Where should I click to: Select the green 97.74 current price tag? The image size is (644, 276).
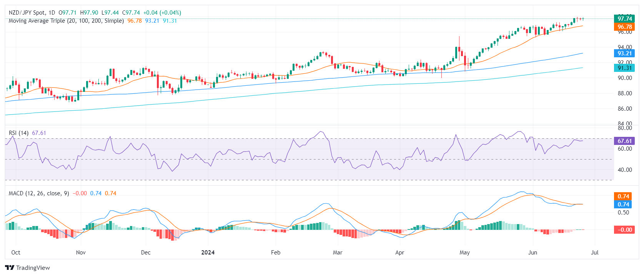pyautogui.click(x=624, y=18)
